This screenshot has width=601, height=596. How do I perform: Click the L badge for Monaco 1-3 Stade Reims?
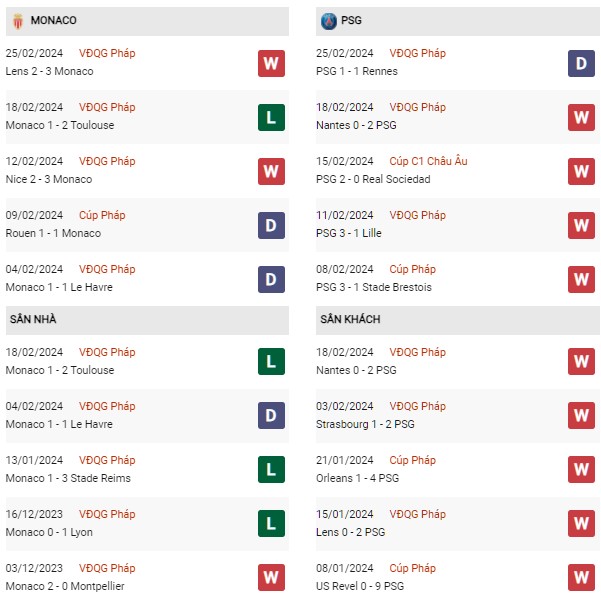(x=271, y=470)
